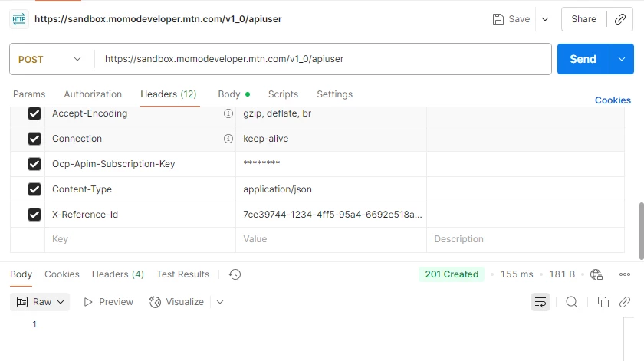The height and width of the screenshot is (361, 644).
Task: Open response history clock icon
Action: click(x=235, y=274)
